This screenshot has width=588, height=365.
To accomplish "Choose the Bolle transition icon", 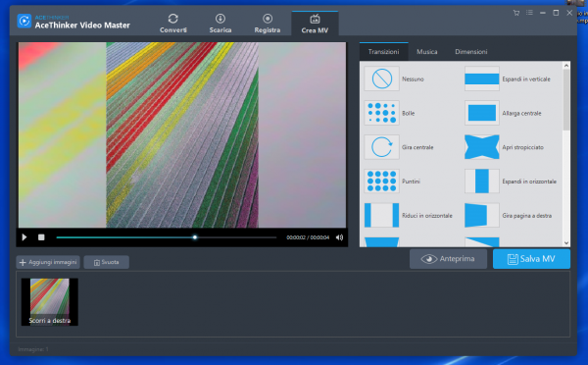I will pos(381,113).
